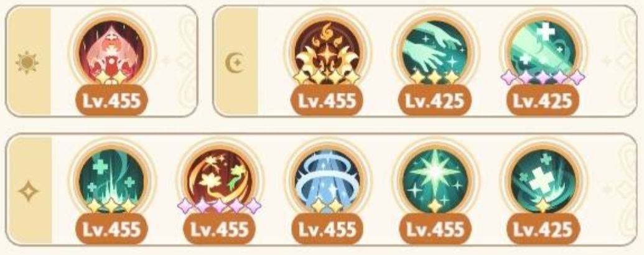Tap the purple stars on the green beam skill
The image size is (644, 255).
click(543, 77)
